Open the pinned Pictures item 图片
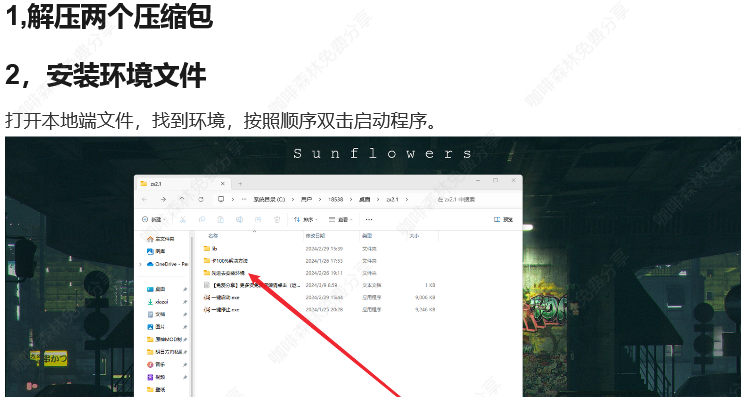Viewport: 741px width, 397px height. pyautogui.click(x=156, y=327)
